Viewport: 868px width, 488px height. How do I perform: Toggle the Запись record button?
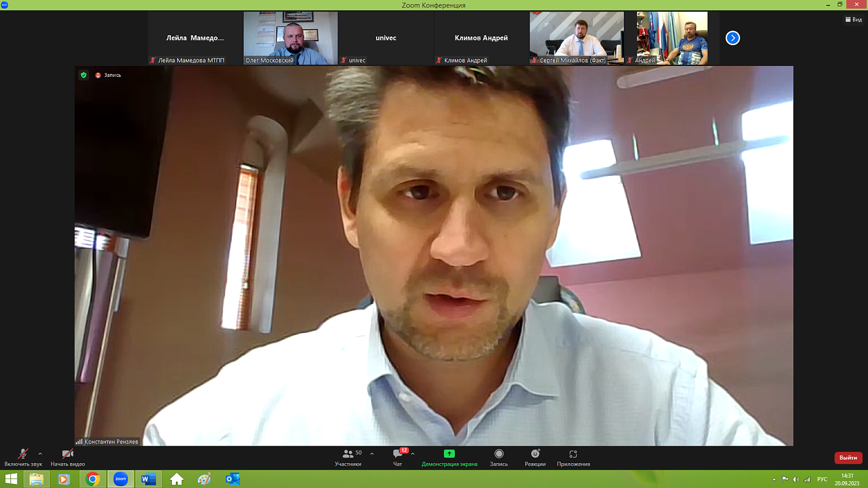(x=499, y=454)
